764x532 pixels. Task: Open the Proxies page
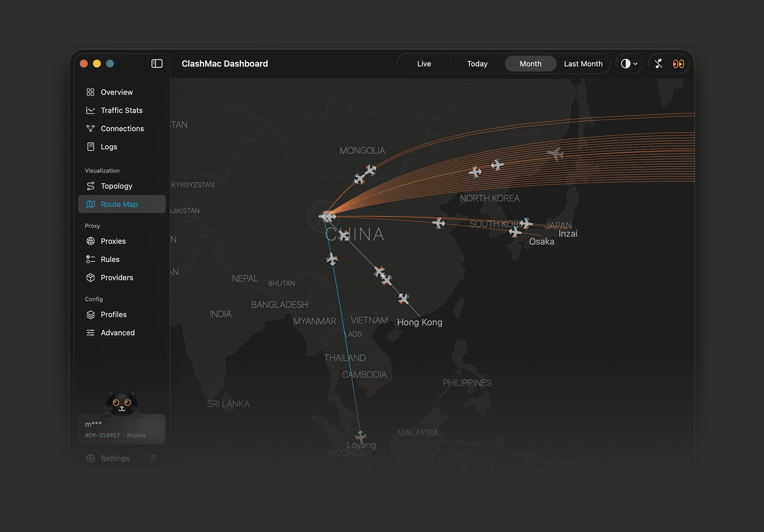pos(122,241)
